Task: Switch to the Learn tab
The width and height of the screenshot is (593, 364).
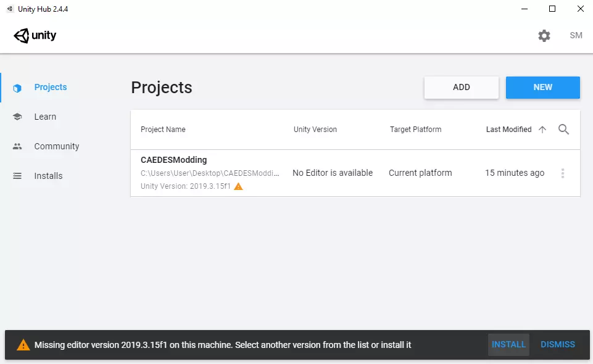Action: pyautogui.click(x=45, y=117)
